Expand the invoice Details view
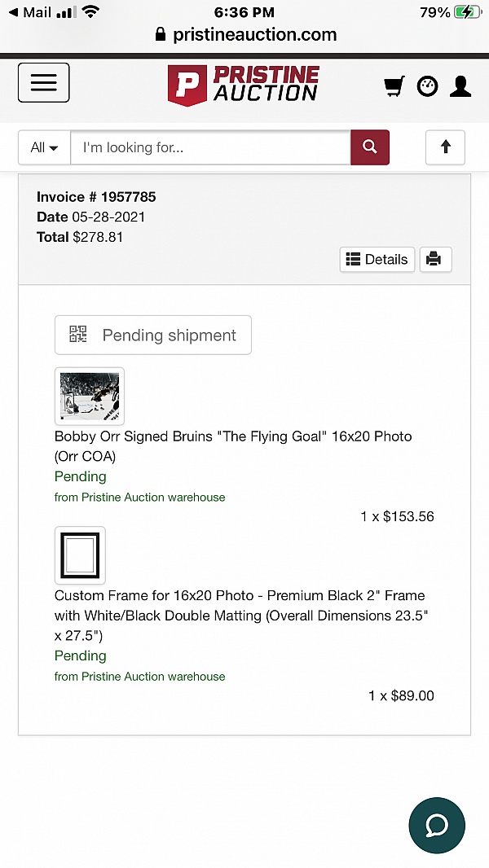The width and height of the screenshot is (489, 868). 377,259
